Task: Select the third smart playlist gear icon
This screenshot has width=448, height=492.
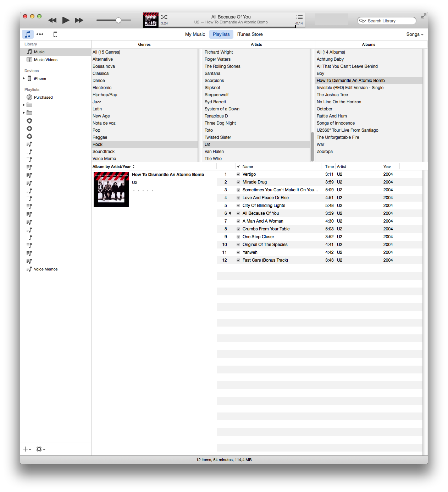Action: pos(29,136)
